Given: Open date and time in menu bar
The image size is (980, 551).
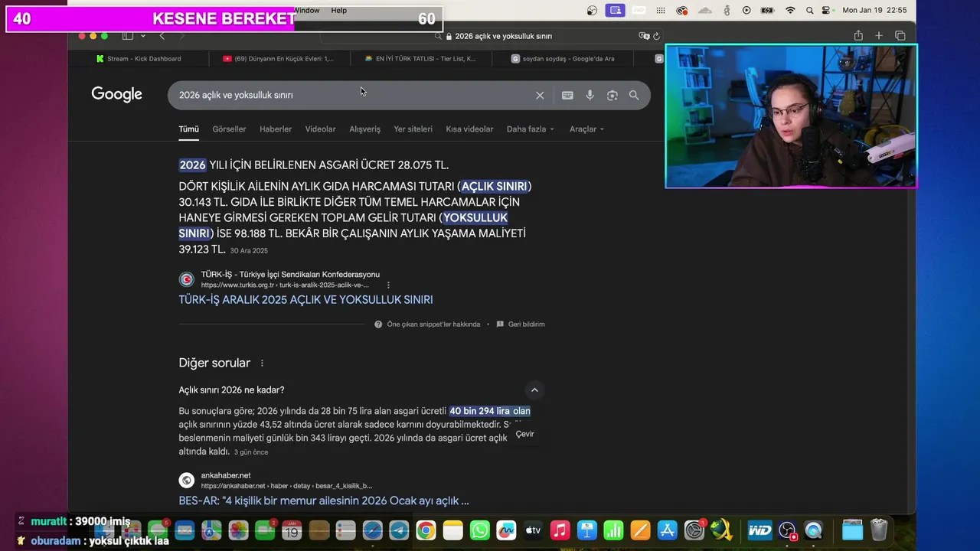Looking at the screenshot, I should tap(874, 11).
